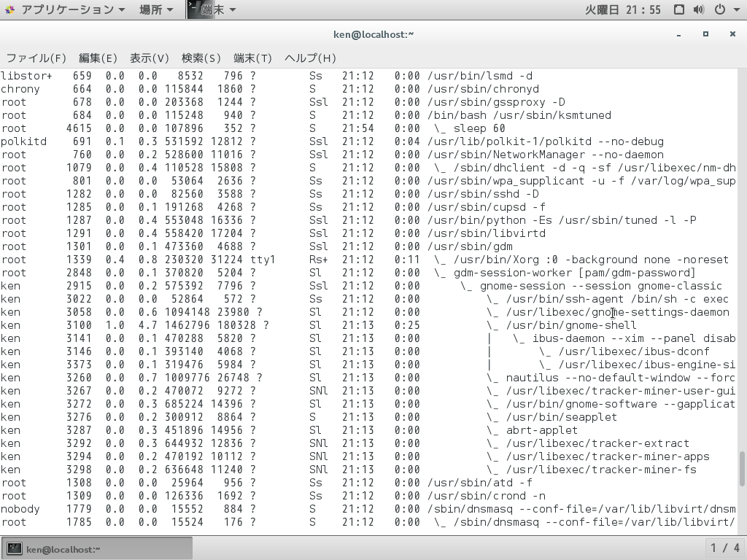Click the GNOME foot icon beside アプリケーション

10,9
